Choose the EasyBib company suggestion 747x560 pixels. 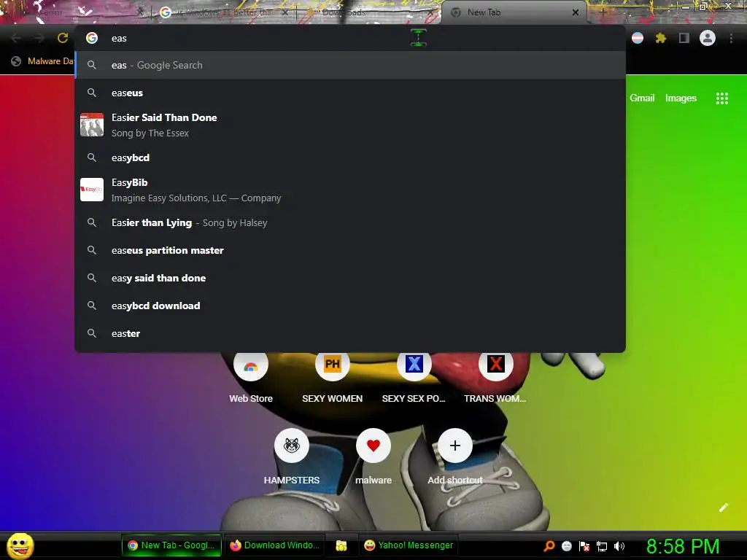pos(350,190)
